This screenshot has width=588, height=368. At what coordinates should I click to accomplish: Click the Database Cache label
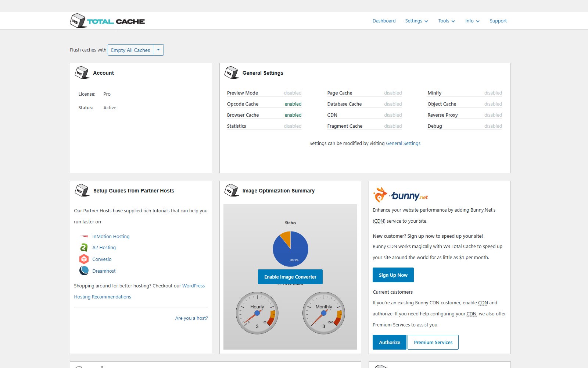point(344,104)
